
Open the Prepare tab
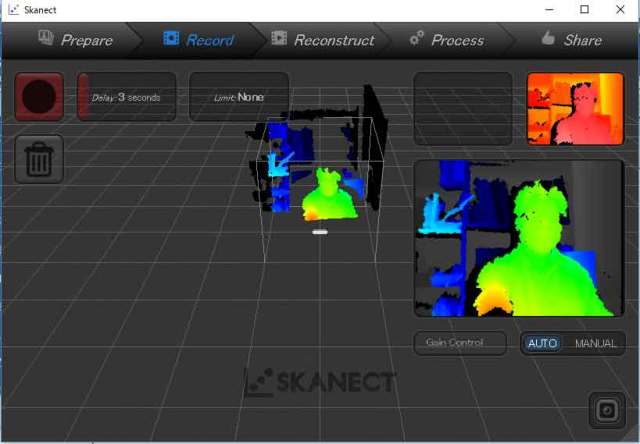76,40
